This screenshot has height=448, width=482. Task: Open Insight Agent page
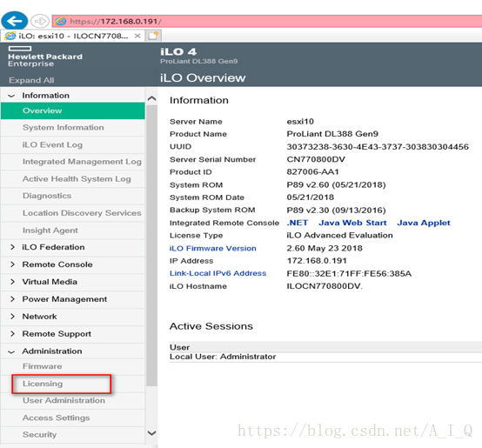point(73,231)
